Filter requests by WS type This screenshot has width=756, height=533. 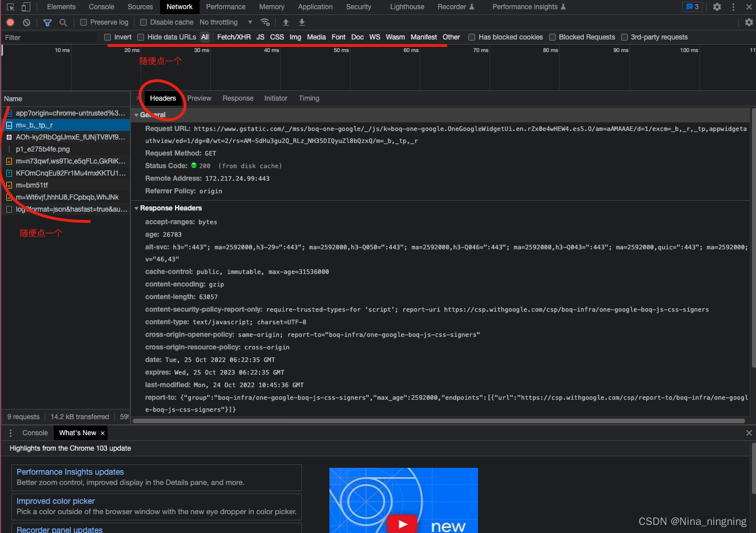[375, 37]
